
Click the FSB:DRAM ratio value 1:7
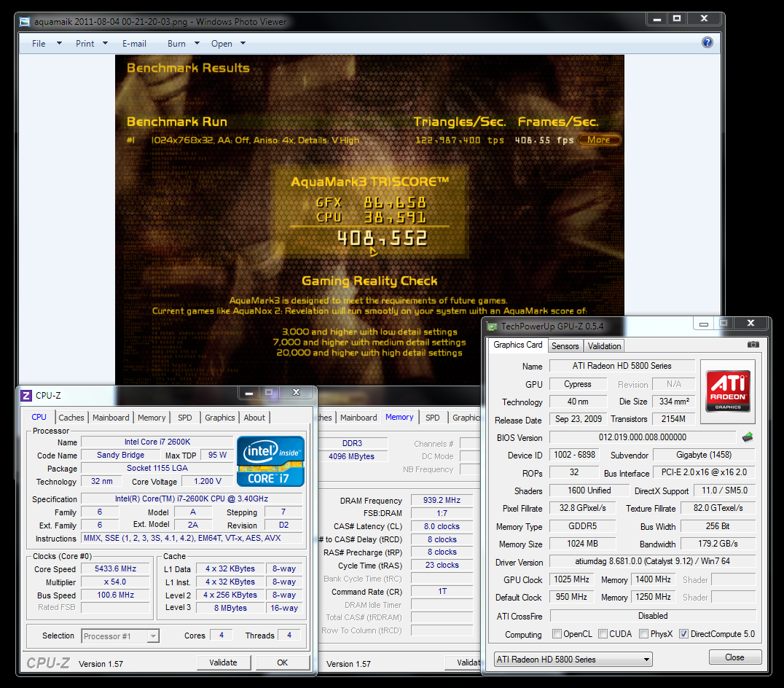[x=442, y=514]
